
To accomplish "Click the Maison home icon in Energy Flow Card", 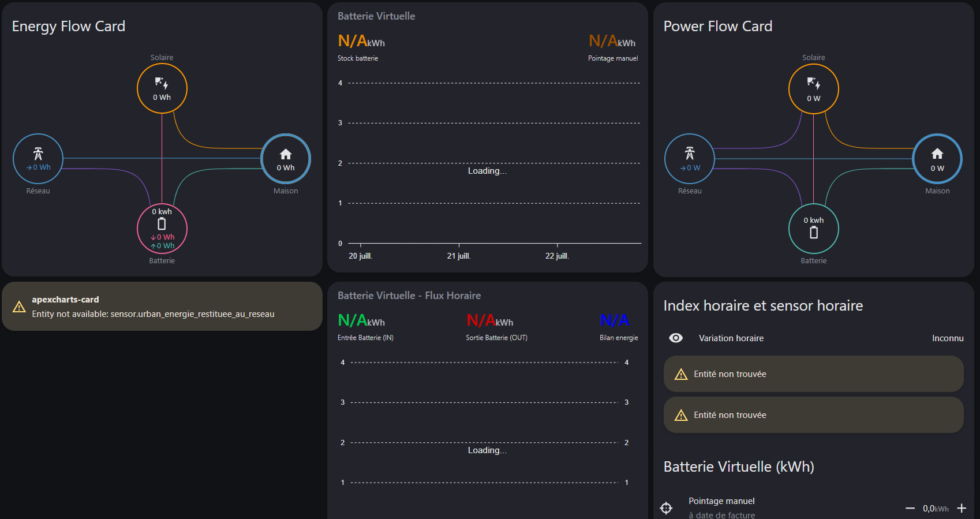I will (x=286, y=154).
